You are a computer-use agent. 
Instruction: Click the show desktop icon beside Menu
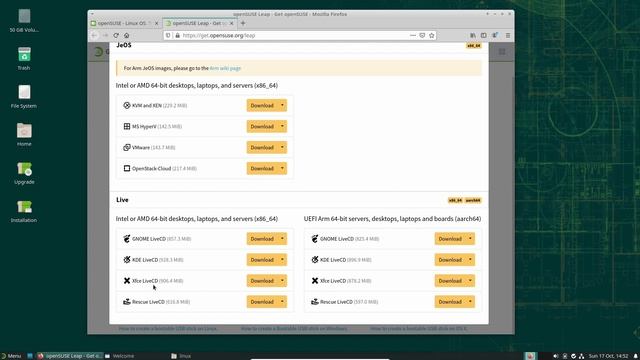pyautogui.click(x=30, y=356)
